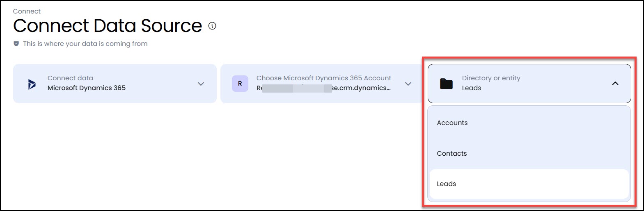The image size is (644, 211).
Task: Click the crm.dynamics account URL text
Action: 323,88
